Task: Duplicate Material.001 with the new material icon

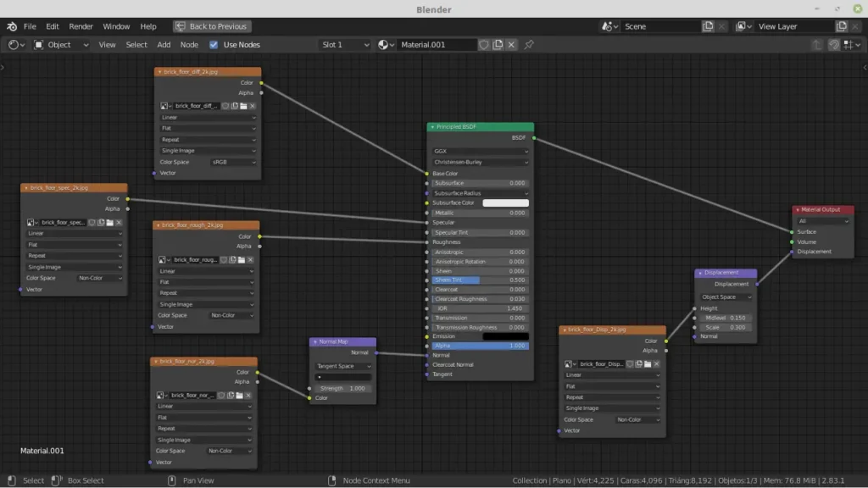Action: coord(498,45)
